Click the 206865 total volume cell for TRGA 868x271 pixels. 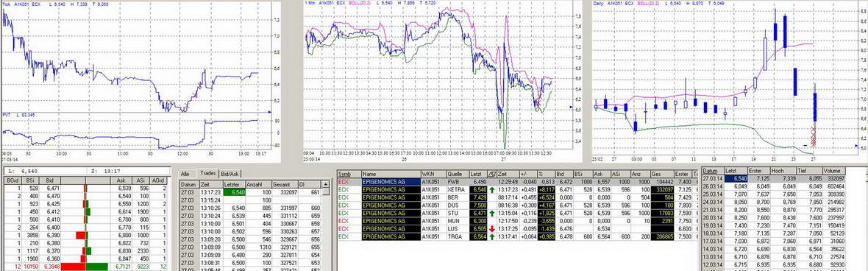click(x=663, y=236)
